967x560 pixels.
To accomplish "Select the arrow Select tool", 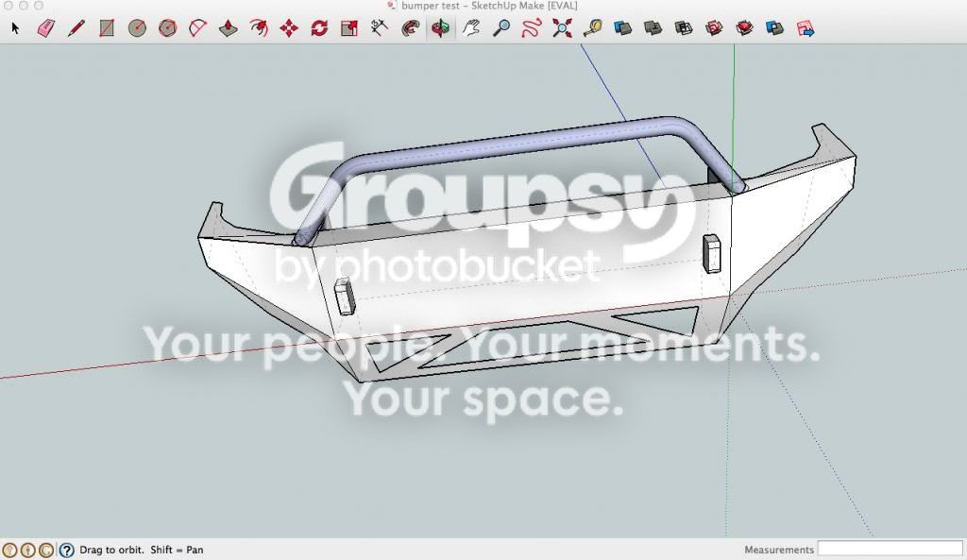I will (15, 28).
